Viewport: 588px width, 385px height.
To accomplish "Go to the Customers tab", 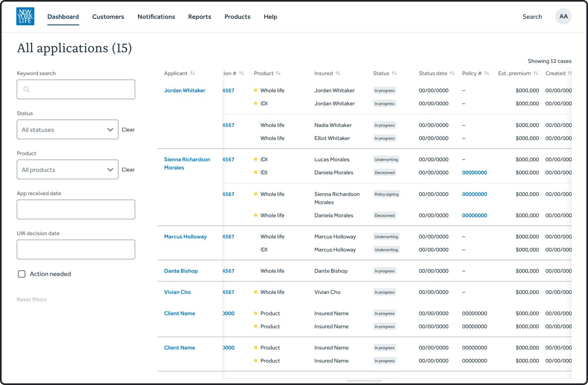I will point(108,17).
